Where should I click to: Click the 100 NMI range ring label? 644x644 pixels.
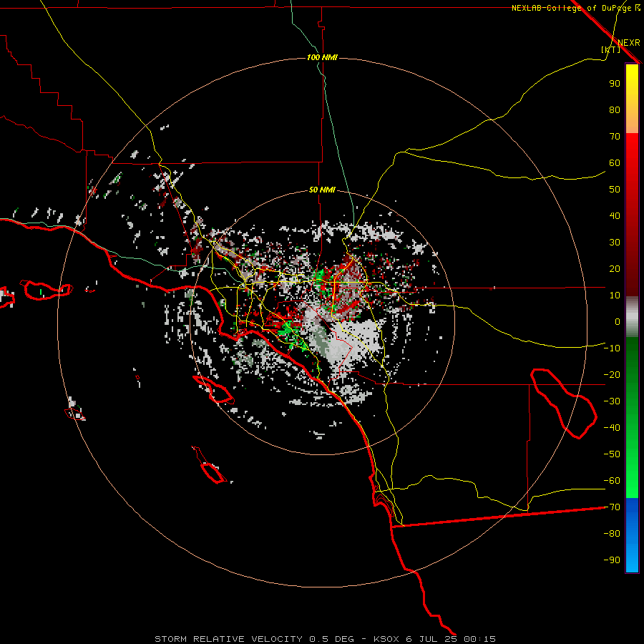[x=322, y=57]
